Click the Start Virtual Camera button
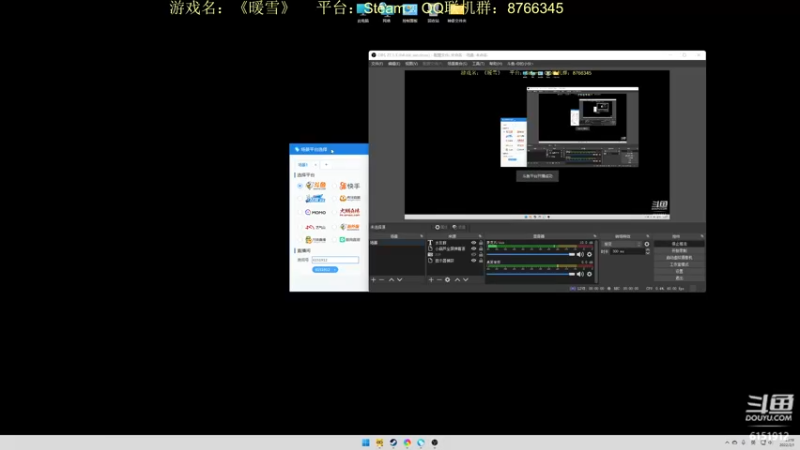 [679, 258]
